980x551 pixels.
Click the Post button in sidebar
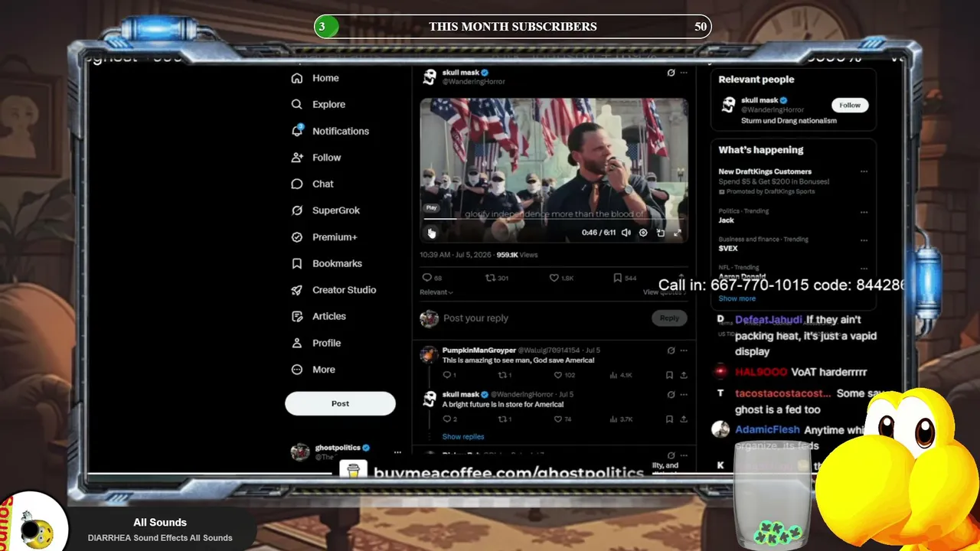click(340, 403)
